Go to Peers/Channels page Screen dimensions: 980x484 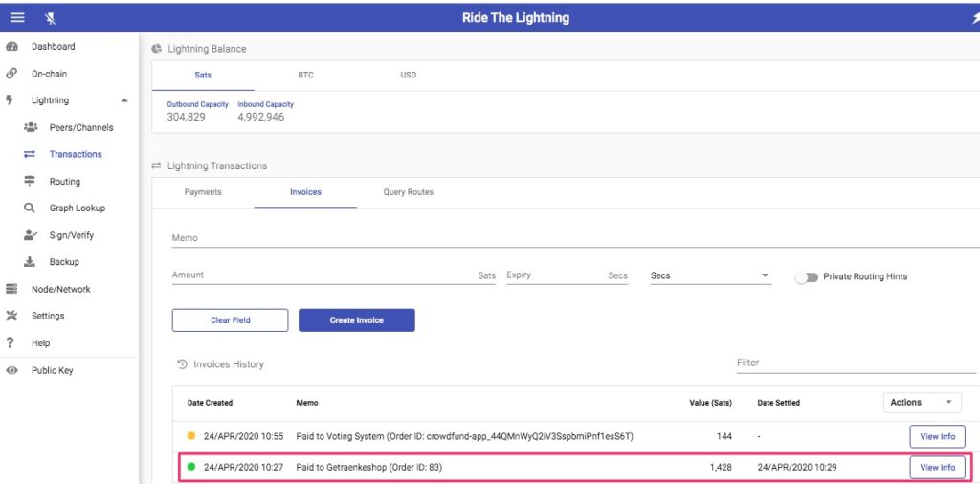click(x=81, y=127)
